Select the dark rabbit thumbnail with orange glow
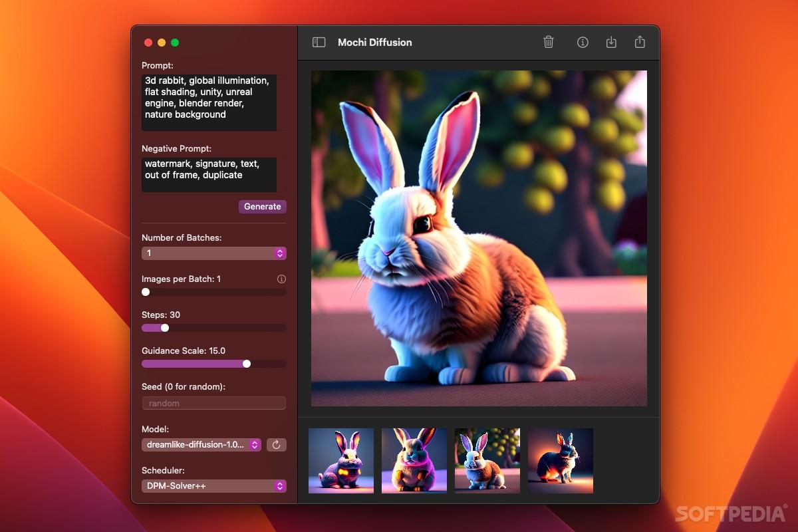Image resolution: width=798 pixels, height=532 pixels. (561, 461)
